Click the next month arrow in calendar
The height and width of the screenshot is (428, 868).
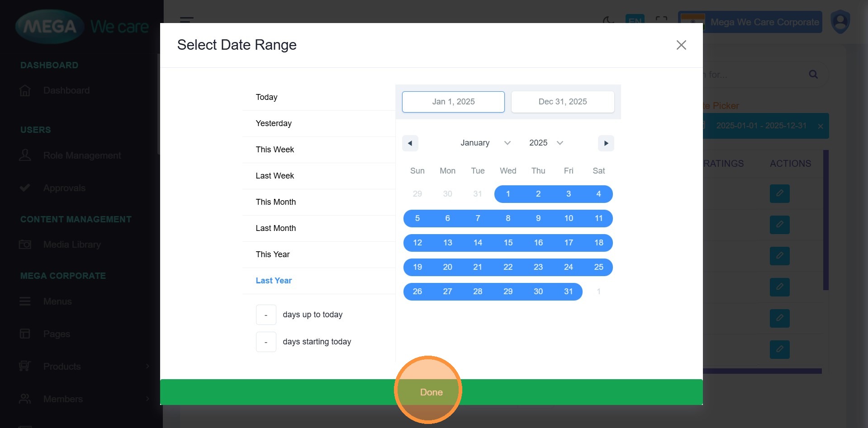(x=606, y=143)
